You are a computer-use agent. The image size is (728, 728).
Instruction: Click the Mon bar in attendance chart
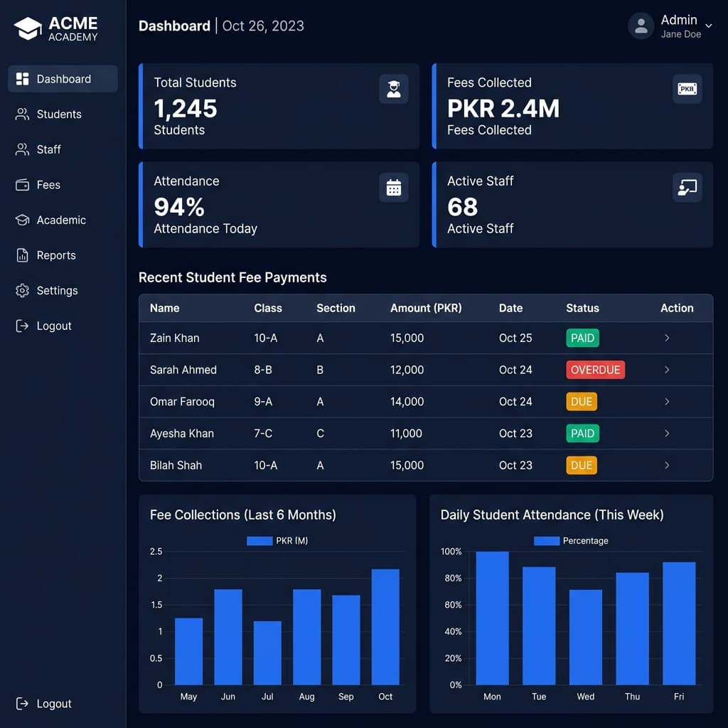tap(492, 618)
